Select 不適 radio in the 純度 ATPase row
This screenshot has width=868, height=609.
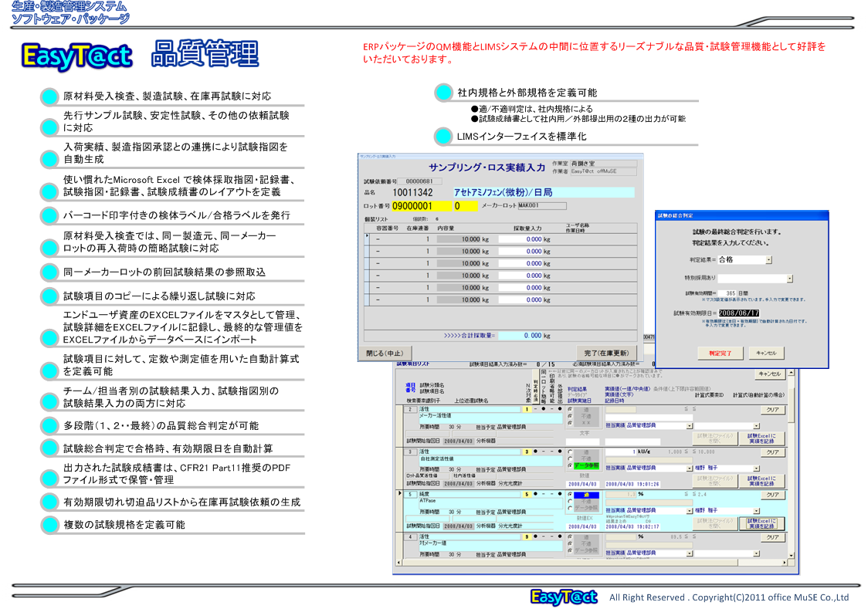pyautogui.click(x=570, y=501)
